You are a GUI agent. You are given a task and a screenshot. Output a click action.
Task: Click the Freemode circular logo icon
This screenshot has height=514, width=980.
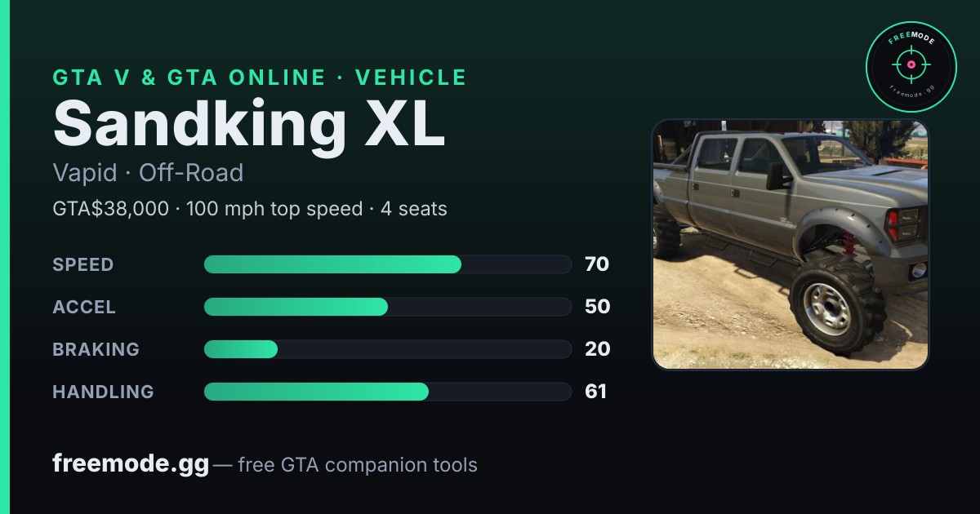pyautogui.click(x=911, y=67)
